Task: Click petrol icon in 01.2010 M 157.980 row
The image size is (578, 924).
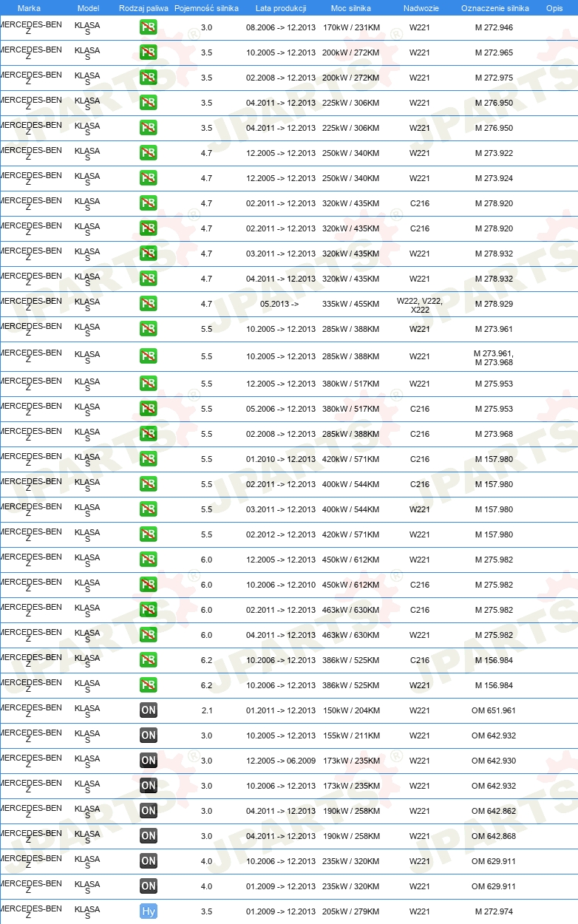Action: coord(148,460)
